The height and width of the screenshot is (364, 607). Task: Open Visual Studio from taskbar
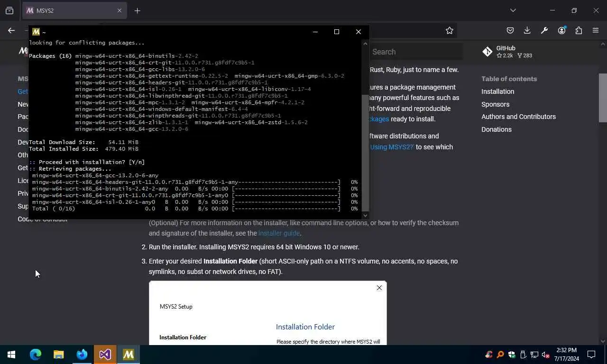pos(105,355)
